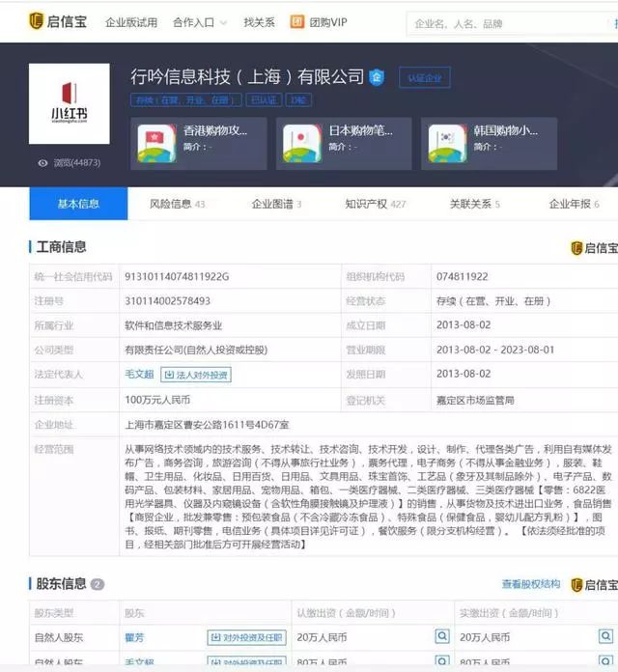The width and height of the screenshot is (618, 672).
Task: Click registration number 310114002578493
Action: 168,301
